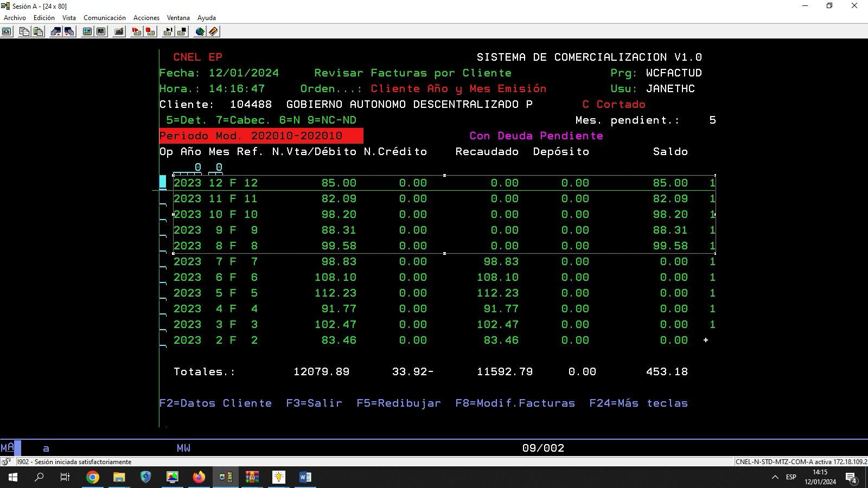Viewport: 868px width, 488px height.
Task: Open the Acciones menu
Action: click(146, 18)
